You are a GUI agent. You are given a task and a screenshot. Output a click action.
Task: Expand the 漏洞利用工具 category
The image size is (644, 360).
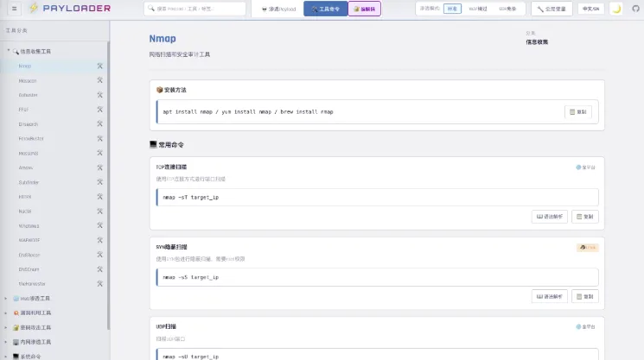(x=54, y=313)
